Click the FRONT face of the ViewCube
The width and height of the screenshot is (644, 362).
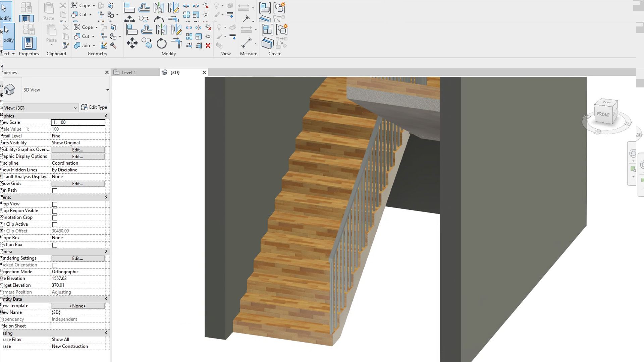603,115
